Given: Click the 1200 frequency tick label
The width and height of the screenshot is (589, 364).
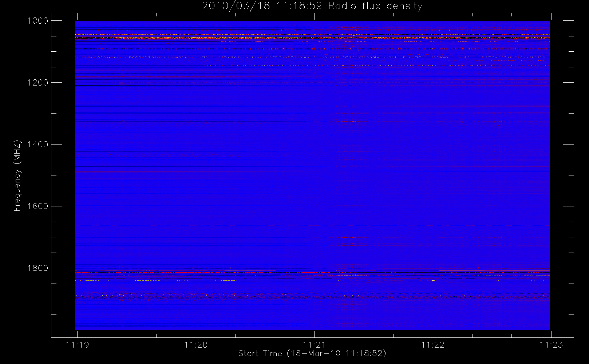Looking at the screenshot, I should (38, 83).
